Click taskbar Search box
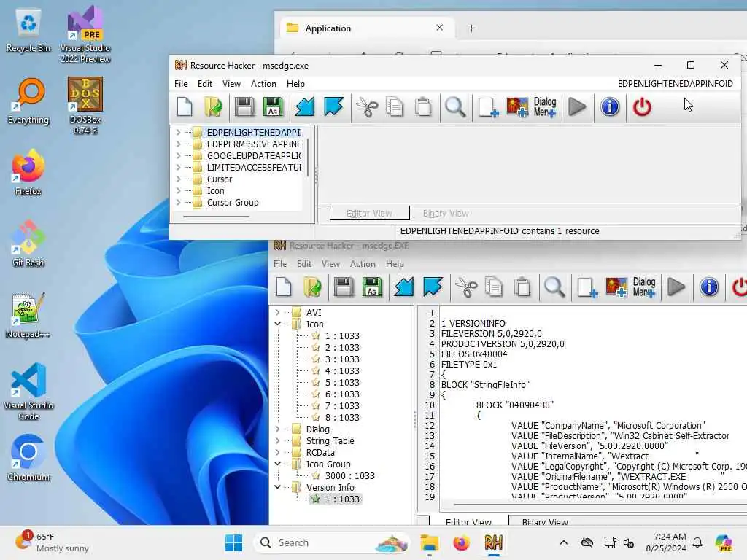747x560 pixels. [x=332, y=542]
